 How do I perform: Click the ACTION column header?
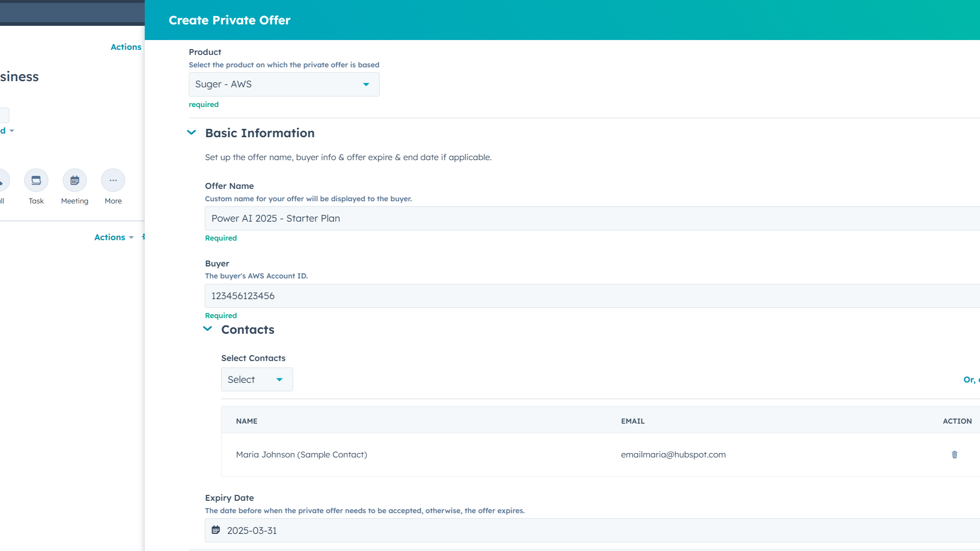(x=957, y=421)
